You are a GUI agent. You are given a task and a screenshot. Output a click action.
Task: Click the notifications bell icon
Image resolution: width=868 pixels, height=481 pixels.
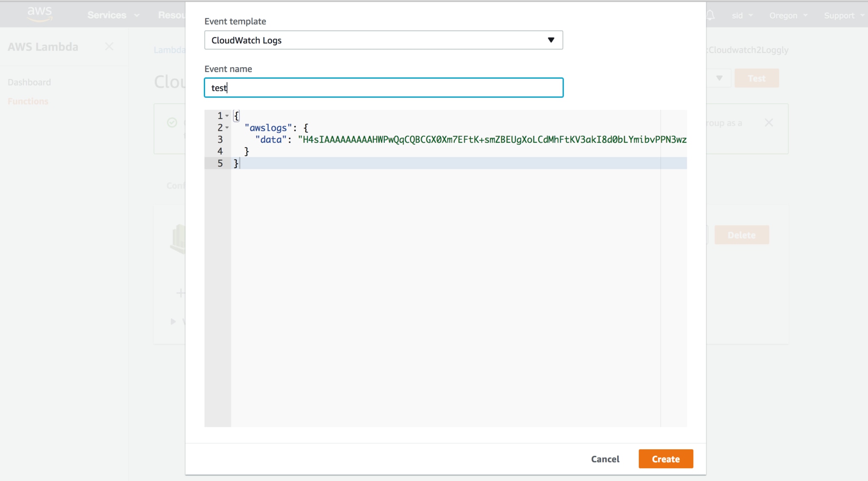coord(711,16)
